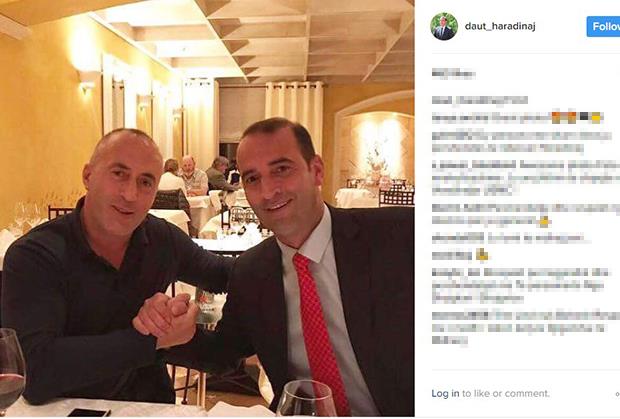Open the commenter of the last blurred comment

pos(460,315)
